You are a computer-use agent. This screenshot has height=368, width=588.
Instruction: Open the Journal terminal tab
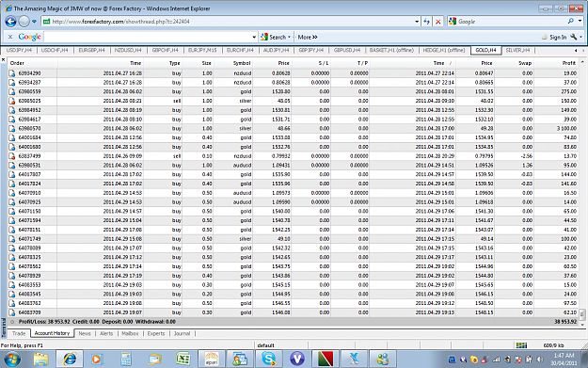tap(183, 333)
